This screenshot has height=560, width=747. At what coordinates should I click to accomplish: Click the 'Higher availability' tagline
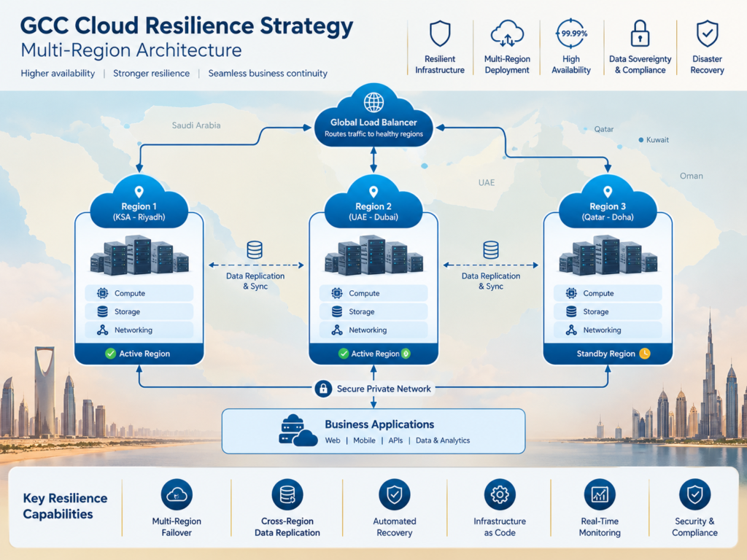(58, 74)
